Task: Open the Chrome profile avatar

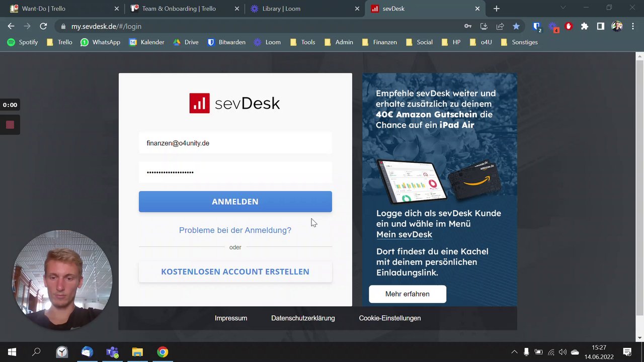Action: click(617, 26)
